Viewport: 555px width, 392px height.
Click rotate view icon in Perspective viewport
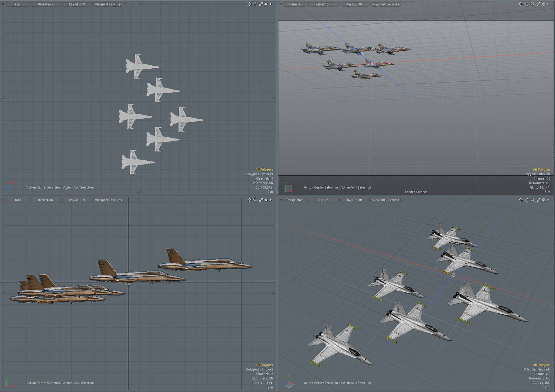pyautogui.click(x=527, y=200)
